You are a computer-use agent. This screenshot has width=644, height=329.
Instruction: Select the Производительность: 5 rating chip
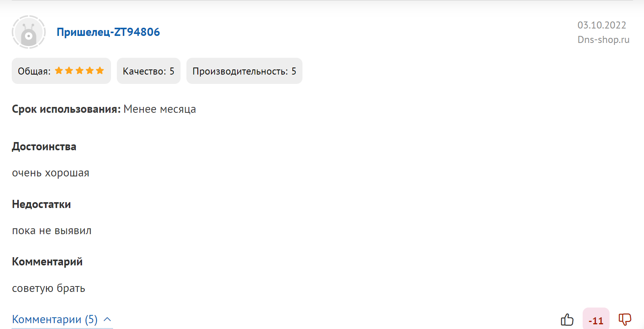244,71
